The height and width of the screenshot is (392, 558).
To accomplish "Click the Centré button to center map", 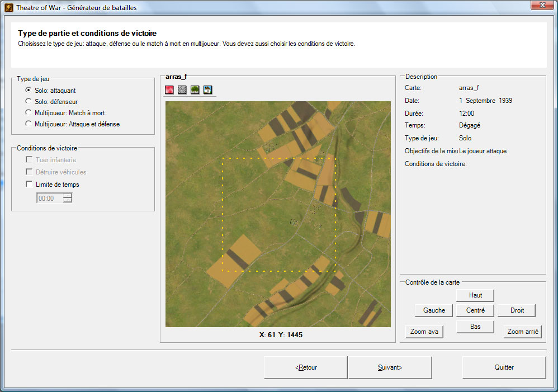I will (475, 310).
